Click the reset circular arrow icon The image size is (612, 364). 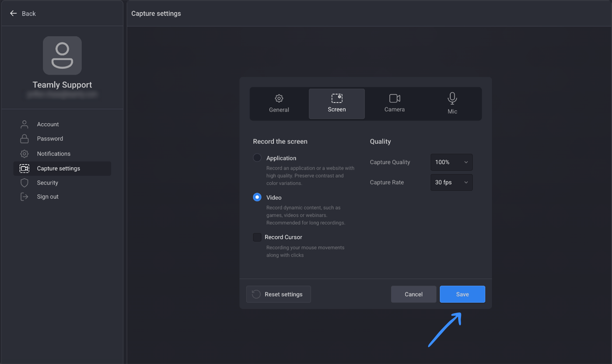point(256,294)
